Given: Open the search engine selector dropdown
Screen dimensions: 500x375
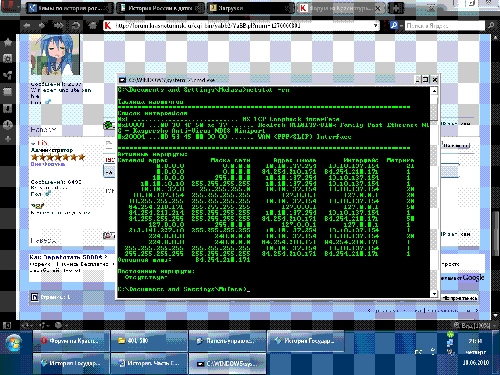Looking at the screenshot, I should [394, 25].
